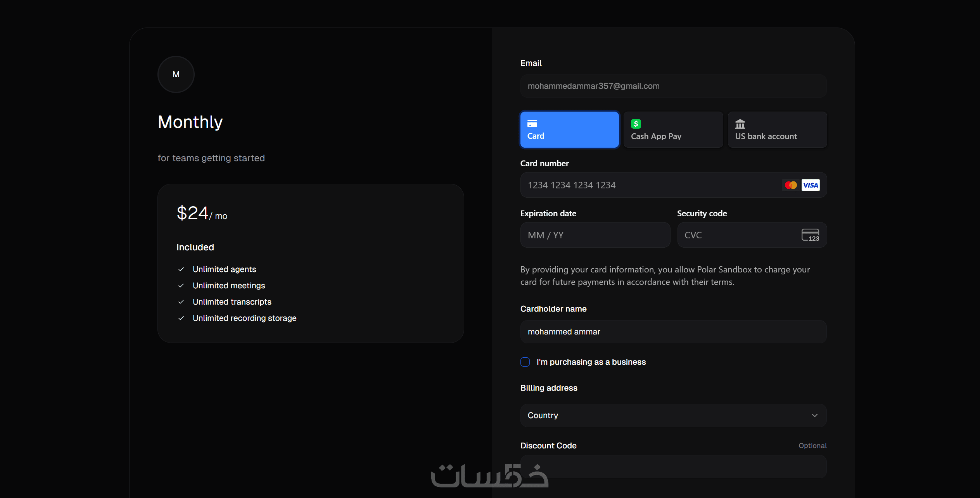Click the Card payment icon
Image resolution: width=980 pixels, height=498 pixels.
click(x=532, y=124)
